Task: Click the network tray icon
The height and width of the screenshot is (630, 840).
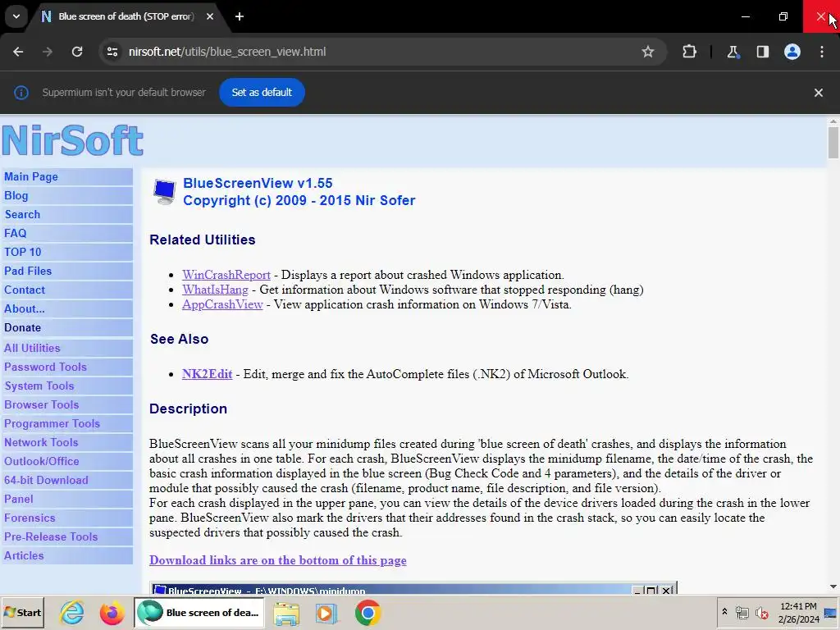Action: pos(742,612)
